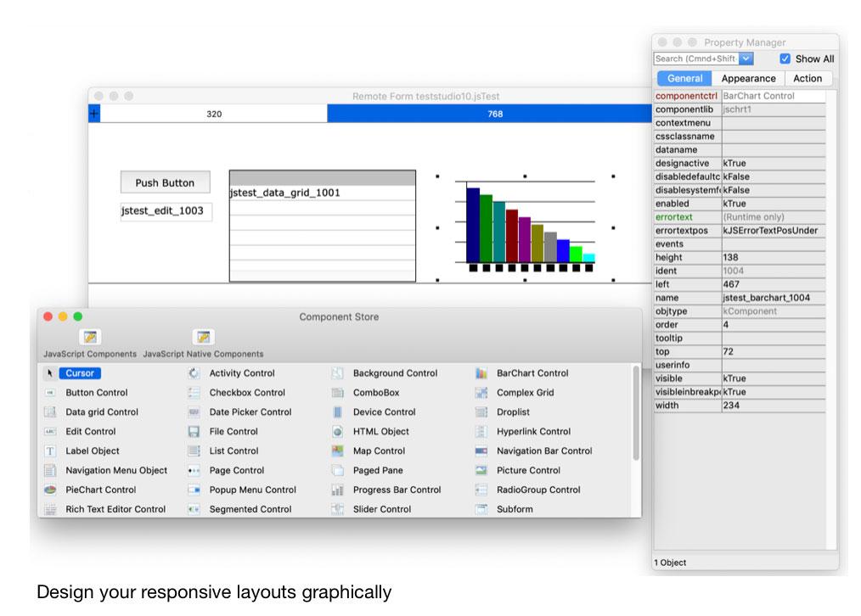Open the Action tab in Property Manager

pos(807,78)
